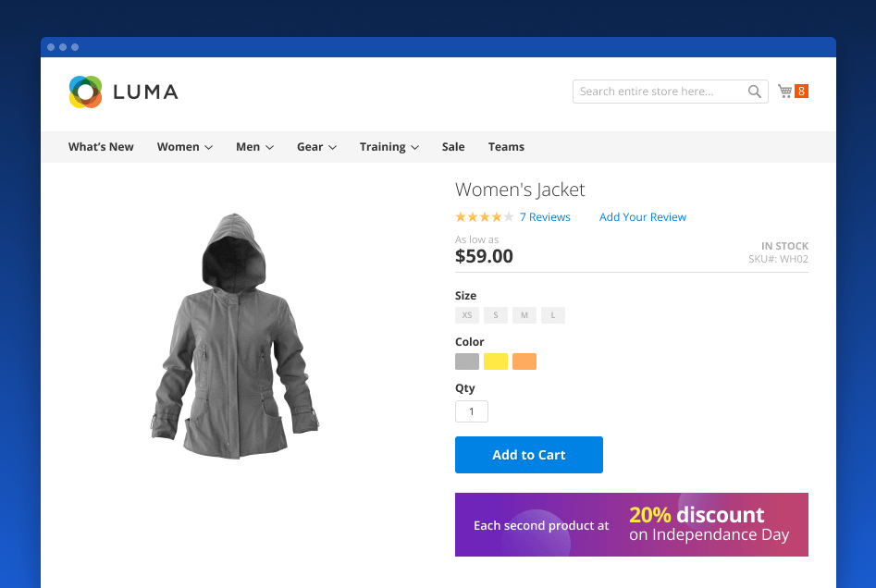Open the 7 Reviews link

[x=545, y=217]
